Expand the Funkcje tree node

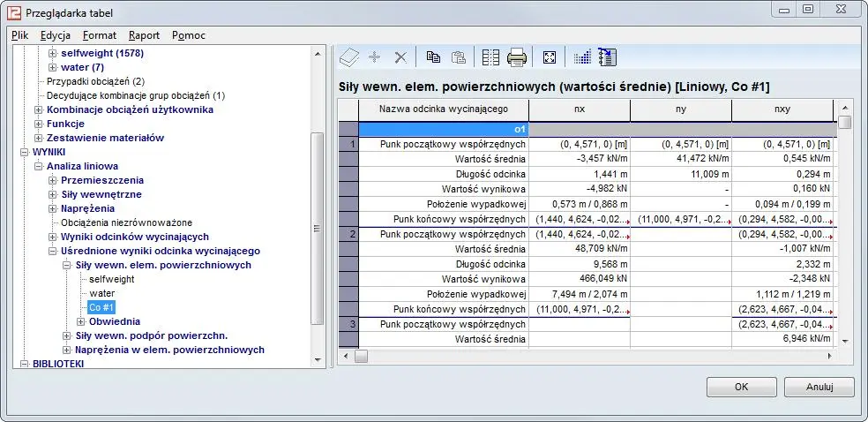click(x=38, y=124)
